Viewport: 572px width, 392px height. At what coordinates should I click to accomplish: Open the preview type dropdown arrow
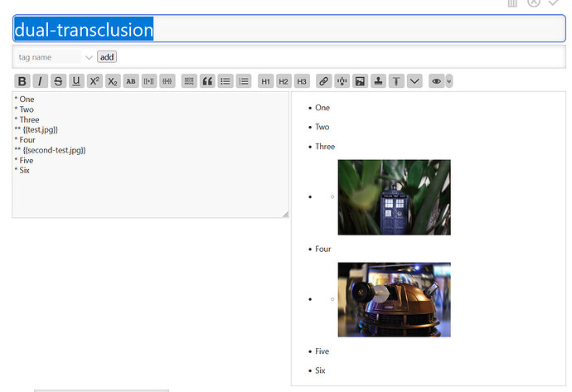coord(449,81)
